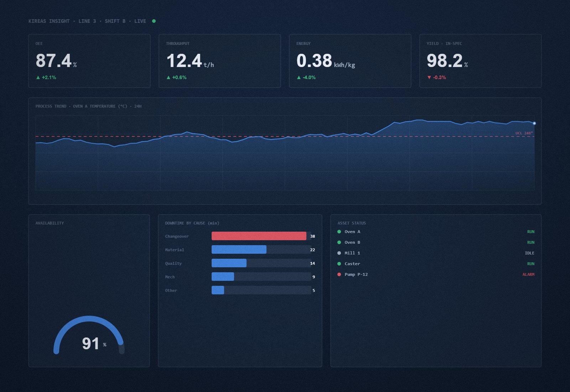Click the Material cause label
The height and width of the screenshot is (392, 570).
[175, 250]
